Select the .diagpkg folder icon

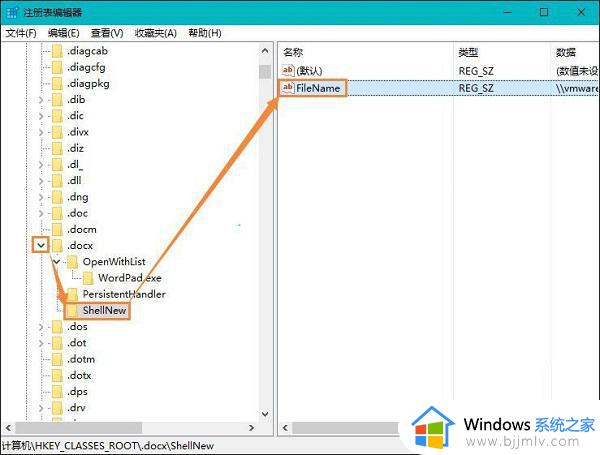(x=57, y=83)
